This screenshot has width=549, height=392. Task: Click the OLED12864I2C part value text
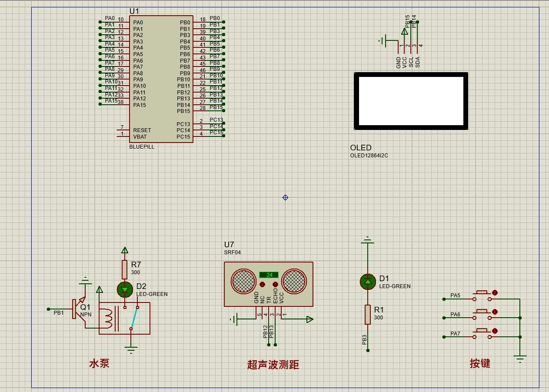369,156
